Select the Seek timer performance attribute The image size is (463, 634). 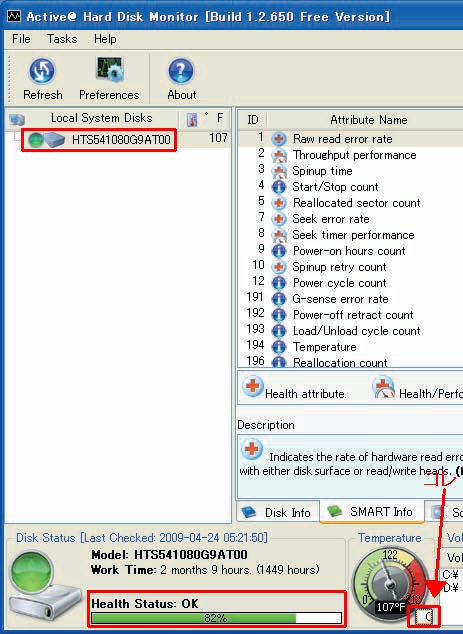pyautogui.click(x=351, y=235)
